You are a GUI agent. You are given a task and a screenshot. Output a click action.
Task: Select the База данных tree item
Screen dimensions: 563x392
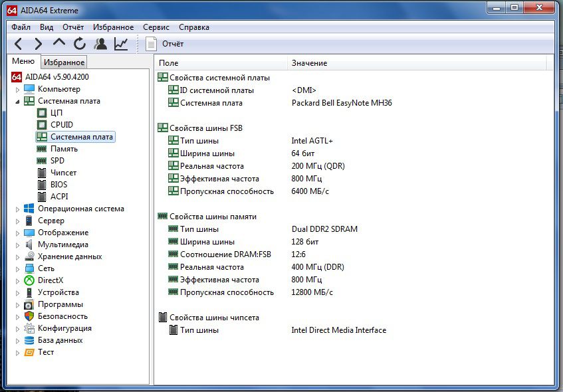point(60,340)
